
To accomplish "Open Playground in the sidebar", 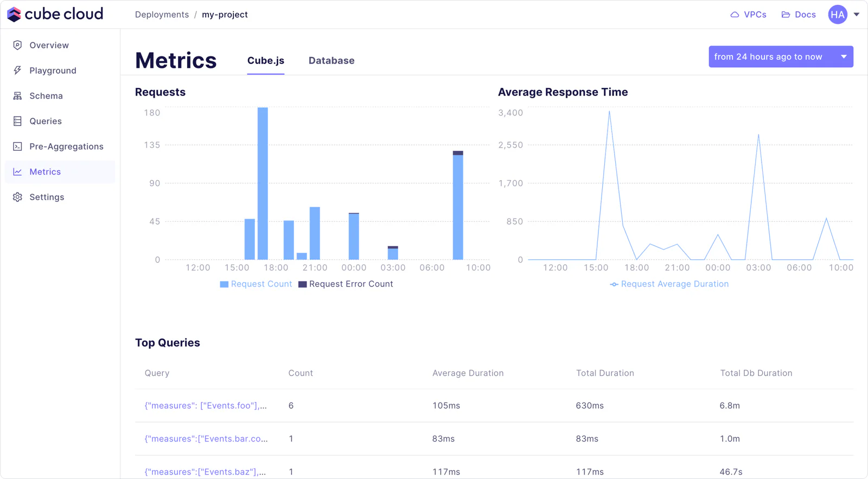I will (60, 71).
